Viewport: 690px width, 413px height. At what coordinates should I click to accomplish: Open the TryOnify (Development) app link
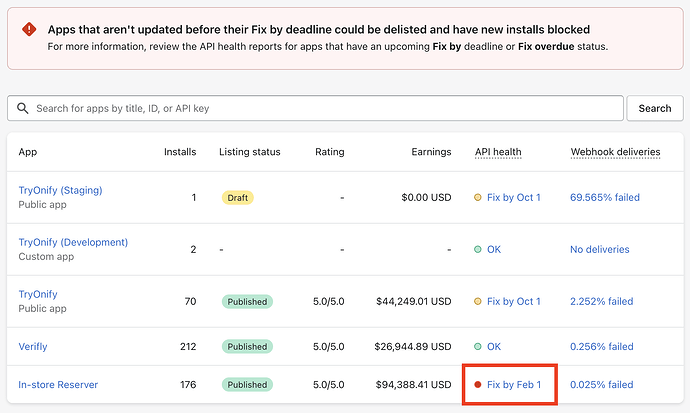pyautogui.click(x=73, y=242)
